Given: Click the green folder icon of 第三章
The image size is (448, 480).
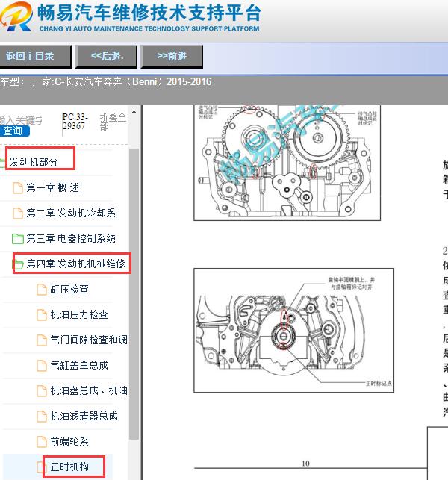Looking at the screenshot, I should click(x=17, y=239).
